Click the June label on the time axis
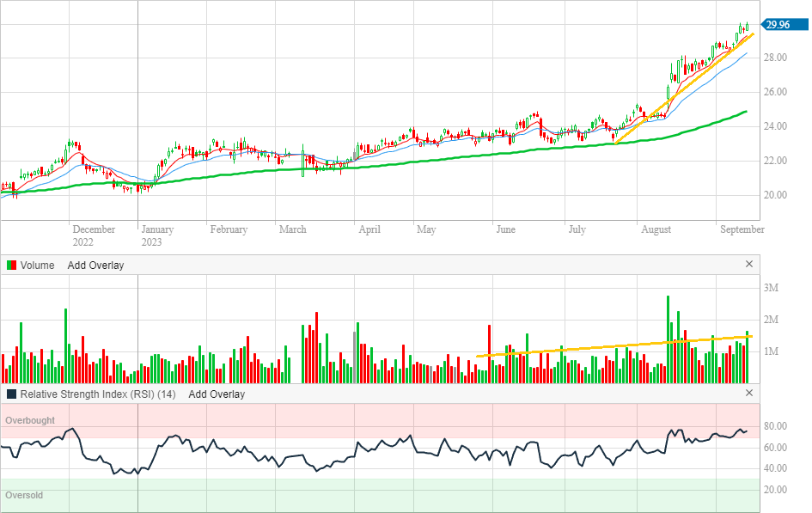812x513 pixels. pyautogui.click(x=505, y=229)
